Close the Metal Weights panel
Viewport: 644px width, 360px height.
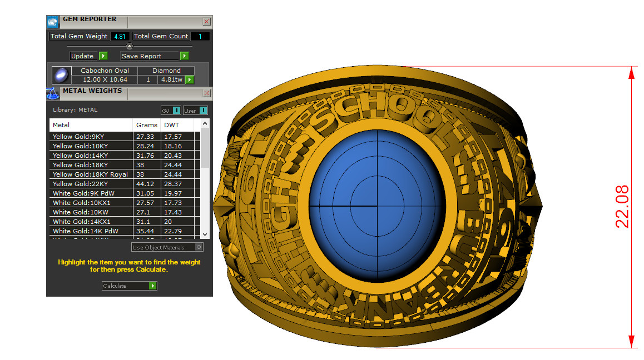point(207,93)
